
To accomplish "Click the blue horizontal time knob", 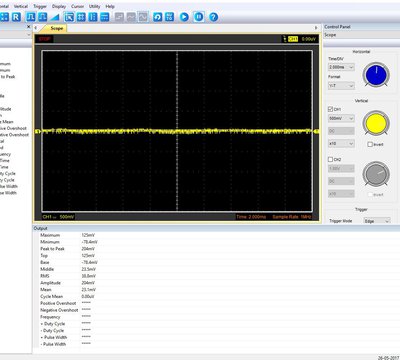I will click(x=376, y=75).
